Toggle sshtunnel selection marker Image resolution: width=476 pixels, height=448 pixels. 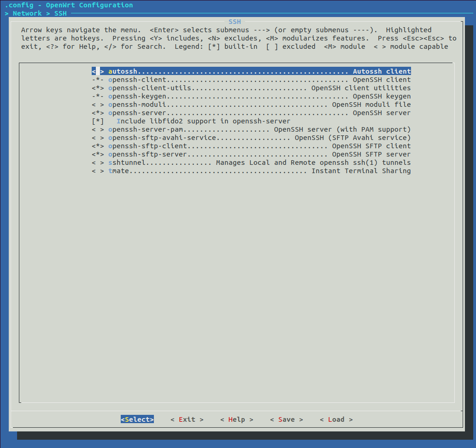click(98, 163)
